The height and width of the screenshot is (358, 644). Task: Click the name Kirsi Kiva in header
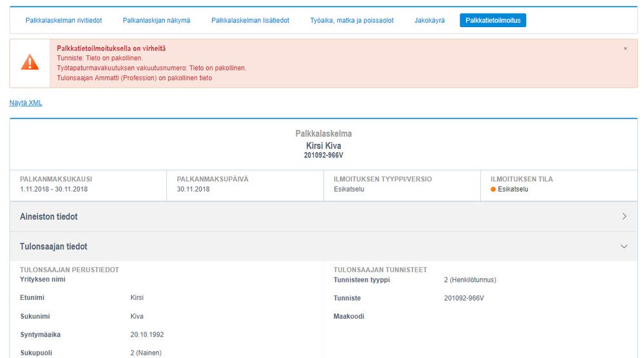click(x=324, y=146)
